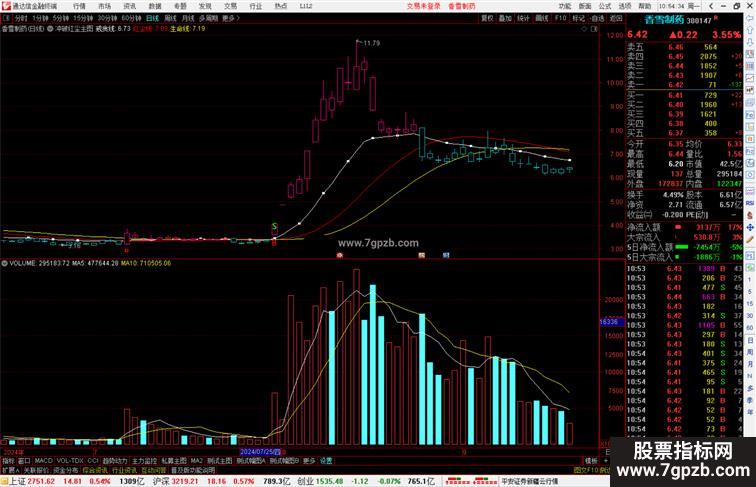Expand the 扩展 panel toggle
Image resolution: width=756 pixels, height=487 pixels.
[10, 470]
